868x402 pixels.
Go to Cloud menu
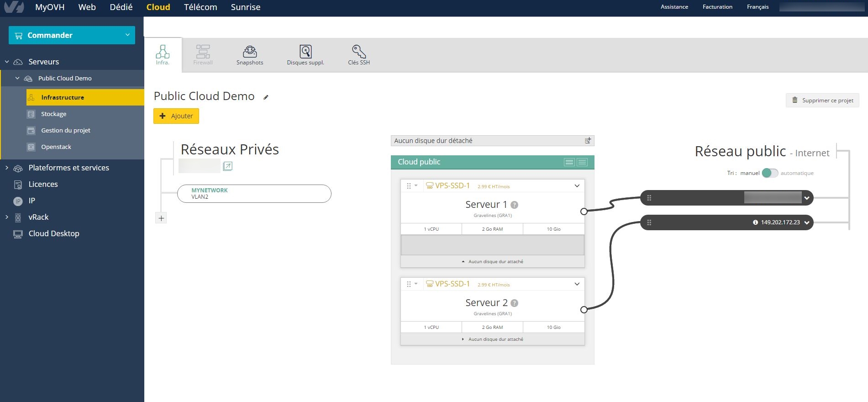(158, 7)
